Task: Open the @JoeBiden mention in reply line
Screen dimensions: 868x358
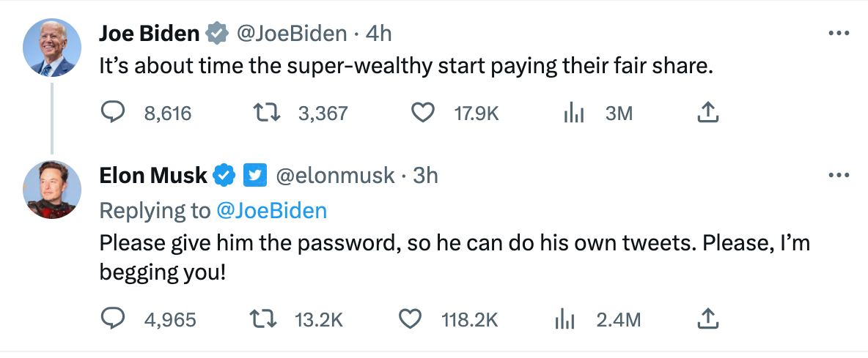Action: (x=272, y=211)
